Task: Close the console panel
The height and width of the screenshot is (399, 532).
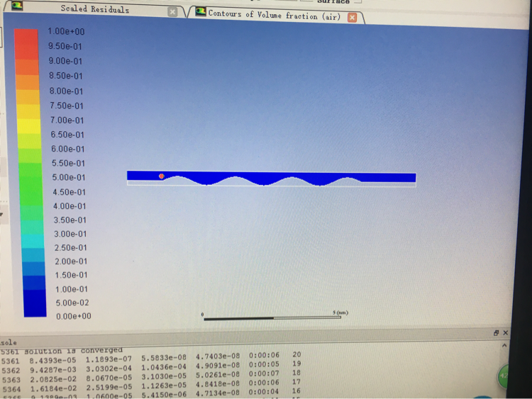Action: 506,333
